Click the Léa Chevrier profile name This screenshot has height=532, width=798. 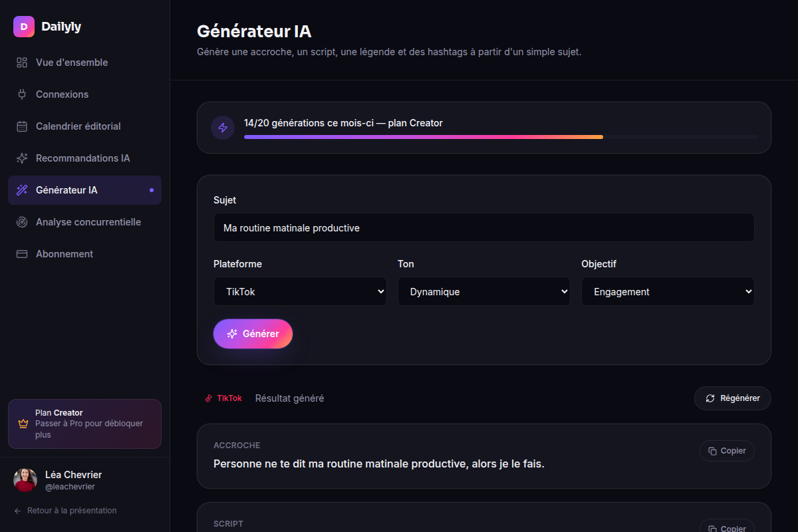(73, 475)
